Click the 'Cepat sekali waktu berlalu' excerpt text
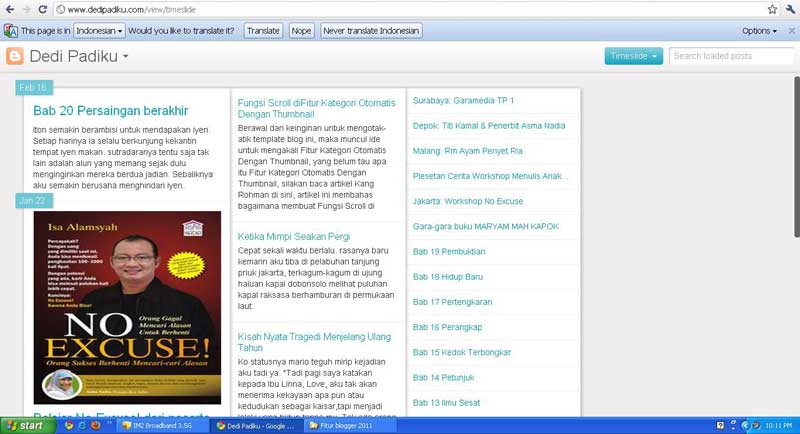The width and height of the screenshot is (800, 434). pos(316,278)
